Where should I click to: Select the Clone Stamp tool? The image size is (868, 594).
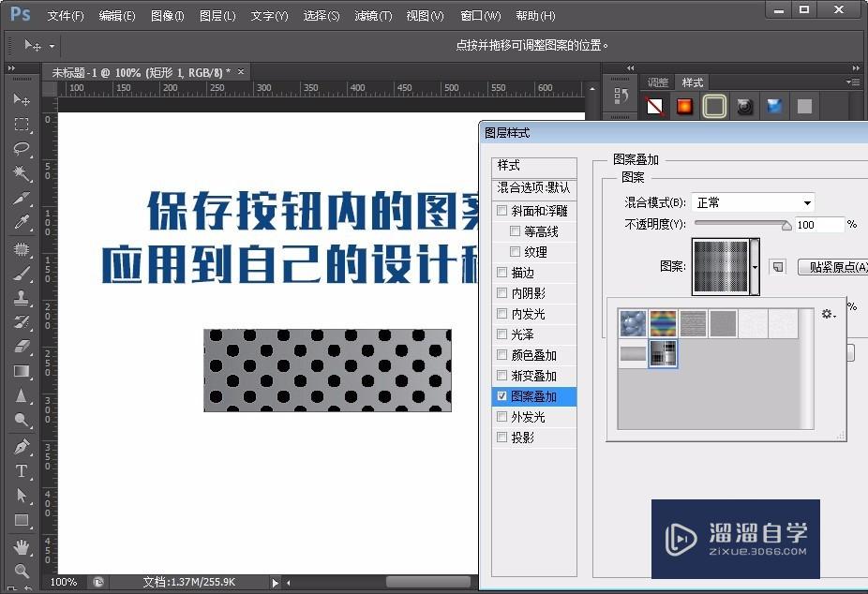[21, 298]
